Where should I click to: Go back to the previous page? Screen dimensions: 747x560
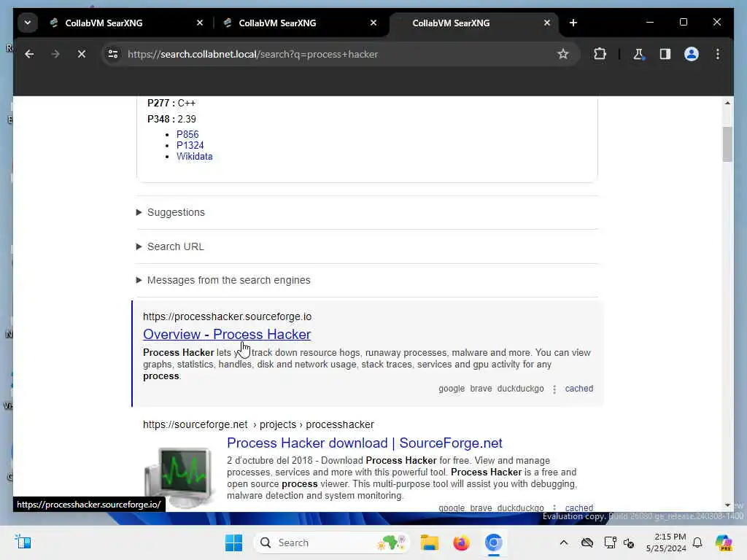(x=29, y=54)
